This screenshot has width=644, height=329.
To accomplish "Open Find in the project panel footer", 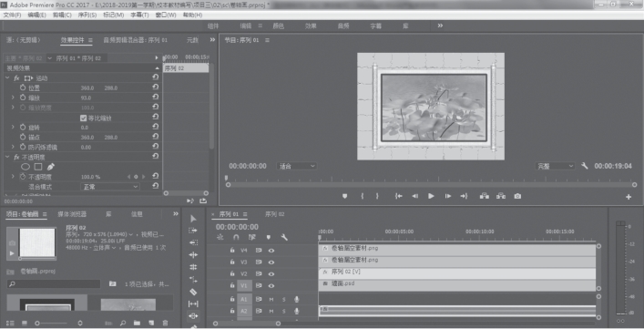I will (x=122, y=324).
